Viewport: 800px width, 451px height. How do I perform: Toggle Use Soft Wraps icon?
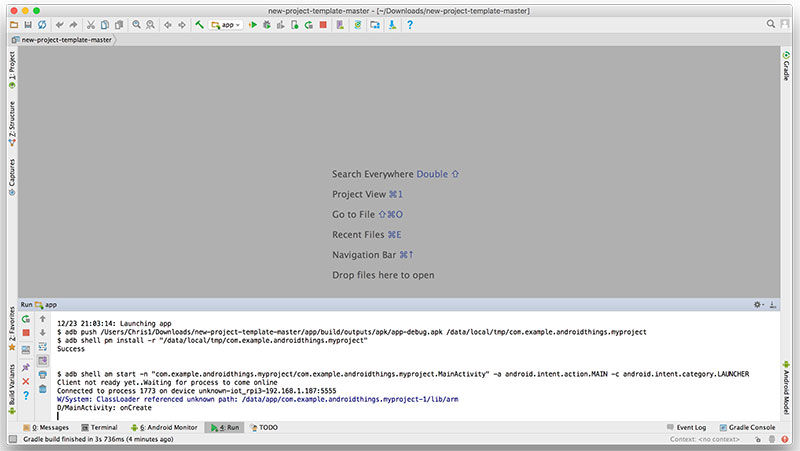pos(43,346)
